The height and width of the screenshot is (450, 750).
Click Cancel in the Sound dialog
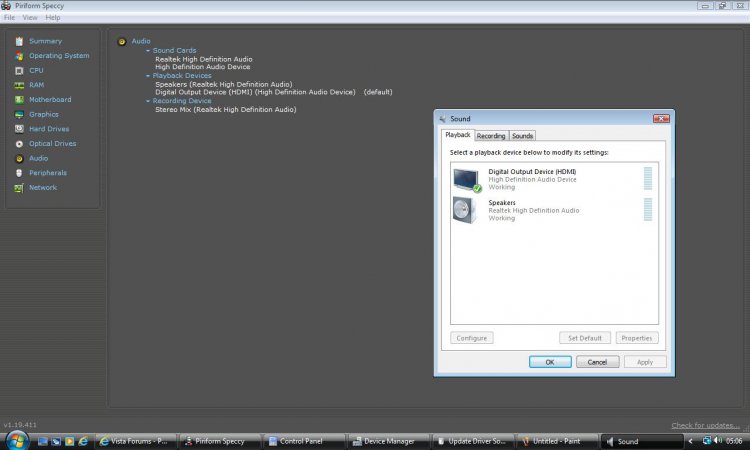pos(597,362)
